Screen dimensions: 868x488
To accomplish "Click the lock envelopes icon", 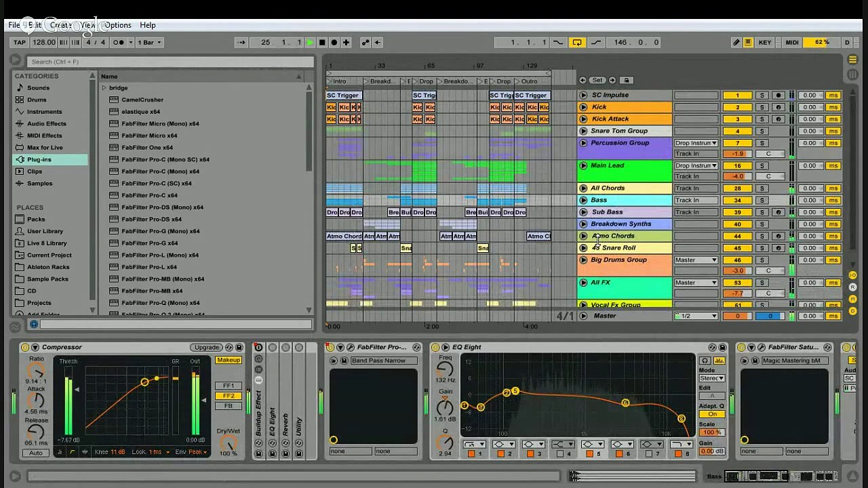I will (x=627, y=81).
